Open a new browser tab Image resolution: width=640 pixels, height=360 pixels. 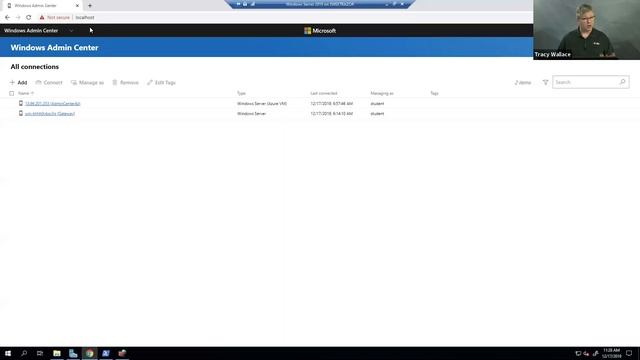pos(90,6)
